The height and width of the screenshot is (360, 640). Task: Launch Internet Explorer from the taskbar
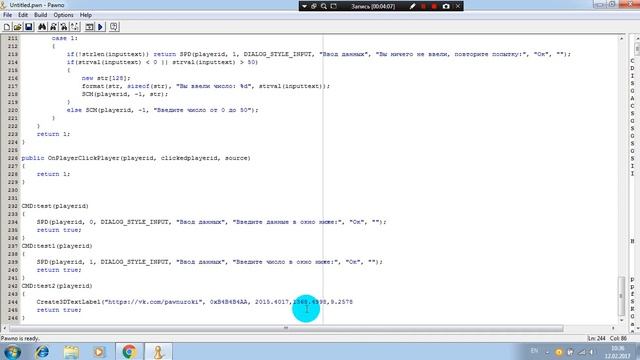42,352
